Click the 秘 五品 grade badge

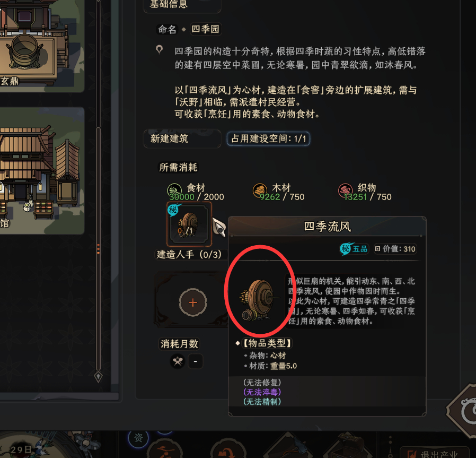(x=354, y=249)
